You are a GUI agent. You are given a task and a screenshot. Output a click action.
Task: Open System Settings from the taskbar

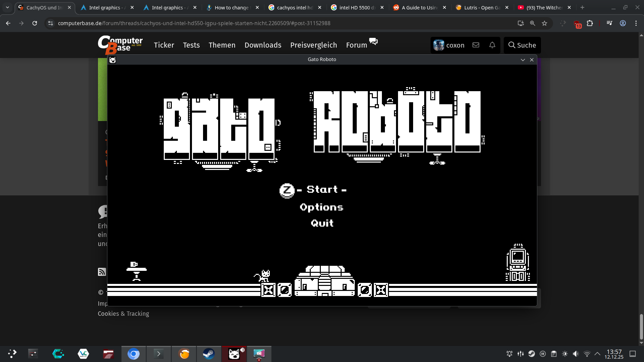pyautogui.click(x=33, y=354)
